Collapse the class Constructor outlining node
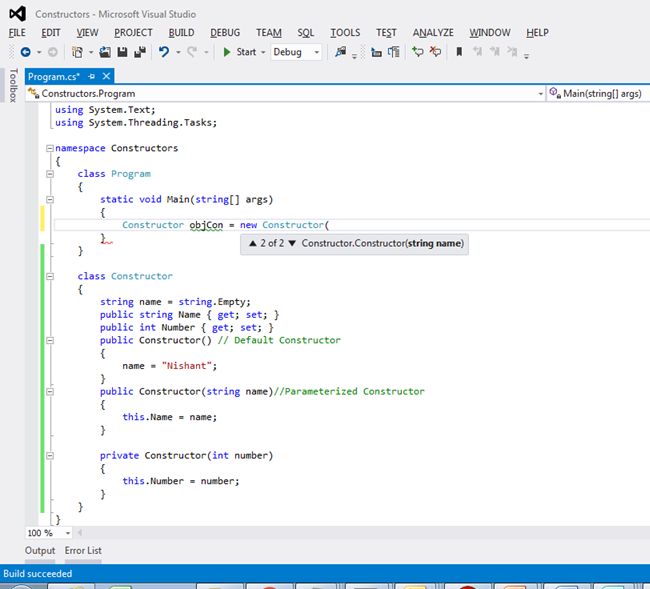650x589 pixels. (49, 276)
